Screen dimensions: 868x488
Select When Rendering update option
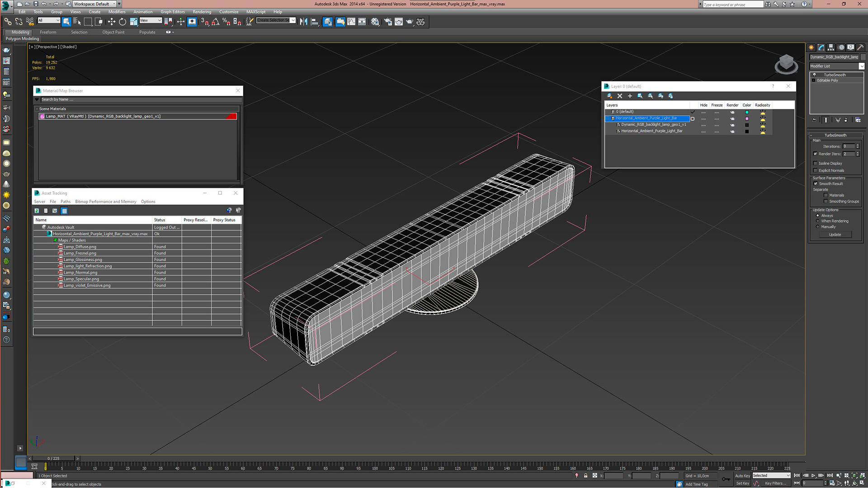click(817, 221)
